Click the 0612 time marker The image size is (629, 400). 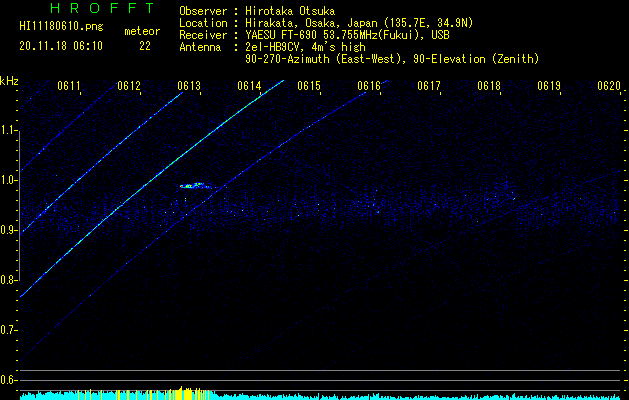click(129, 86)
